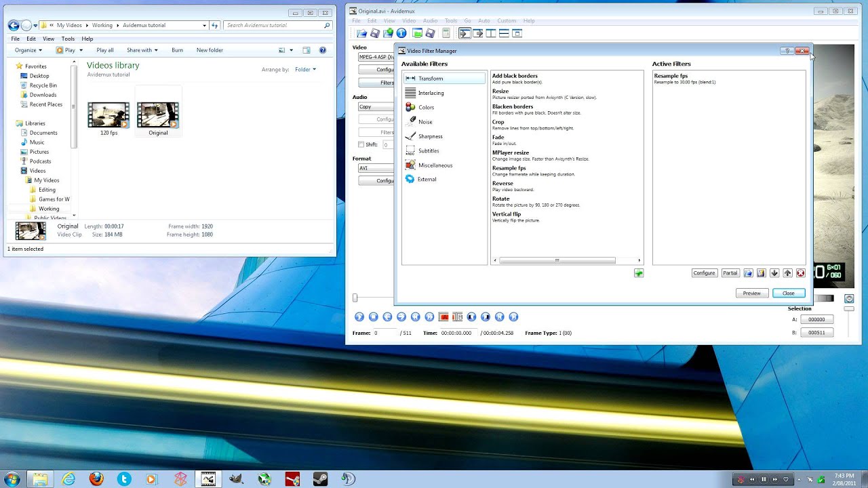The width and height of the screenshot is (868, 488).
Task: Click the Partial button in Filter Manager
Action: click(x=730, y=273)
